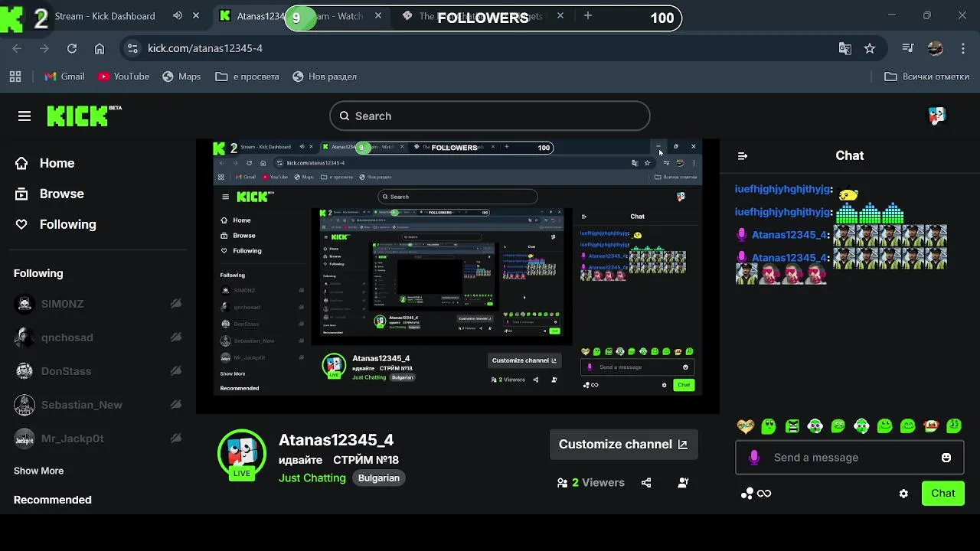
Task: Go back with browser back arrow
Action: [x=17, y=48]
